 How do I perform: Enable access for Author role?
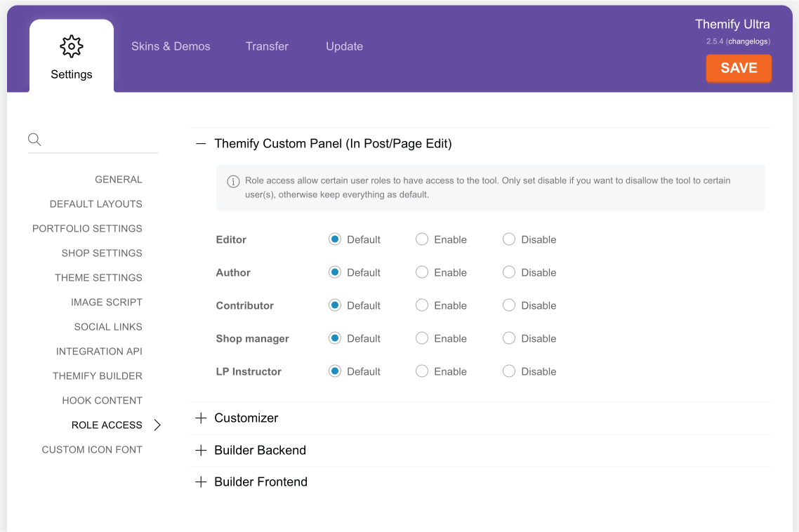point(422,272)
